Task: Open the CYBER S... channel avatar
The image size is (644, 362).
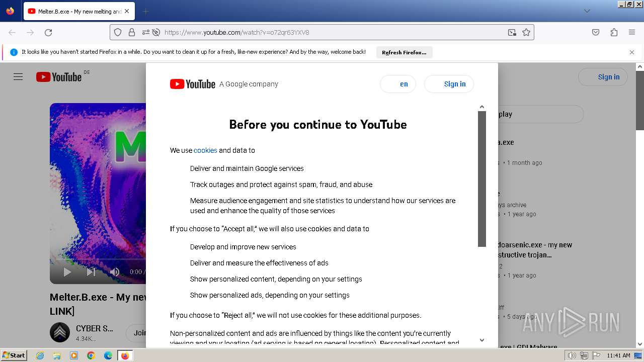Action: point(60,332)
